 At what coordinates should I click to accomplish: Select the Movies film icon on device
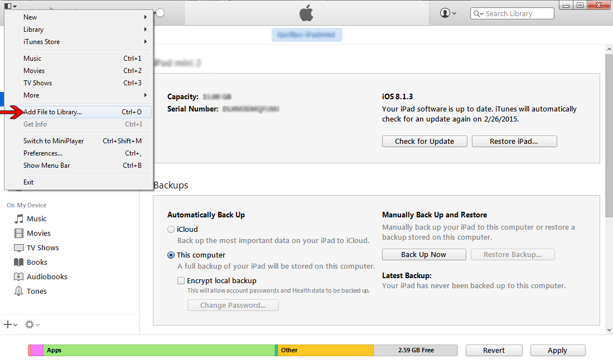(19, 233)
